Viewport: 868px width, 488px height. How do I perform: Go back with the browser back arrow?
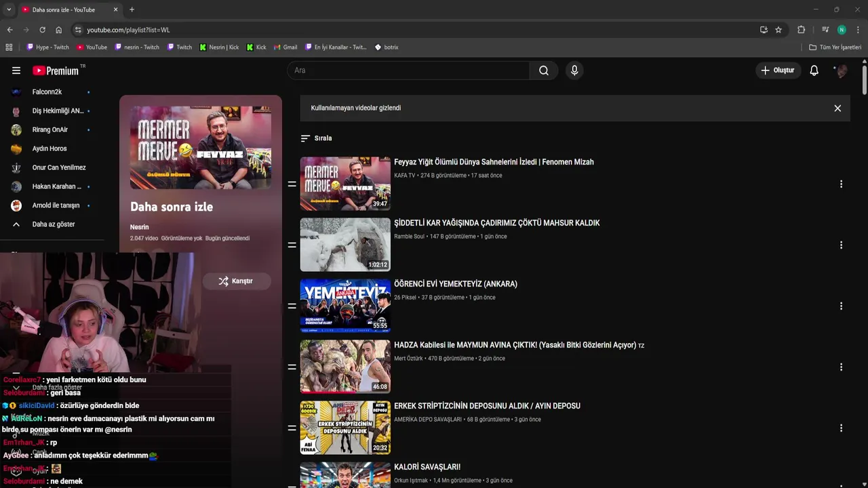point(9,30)
